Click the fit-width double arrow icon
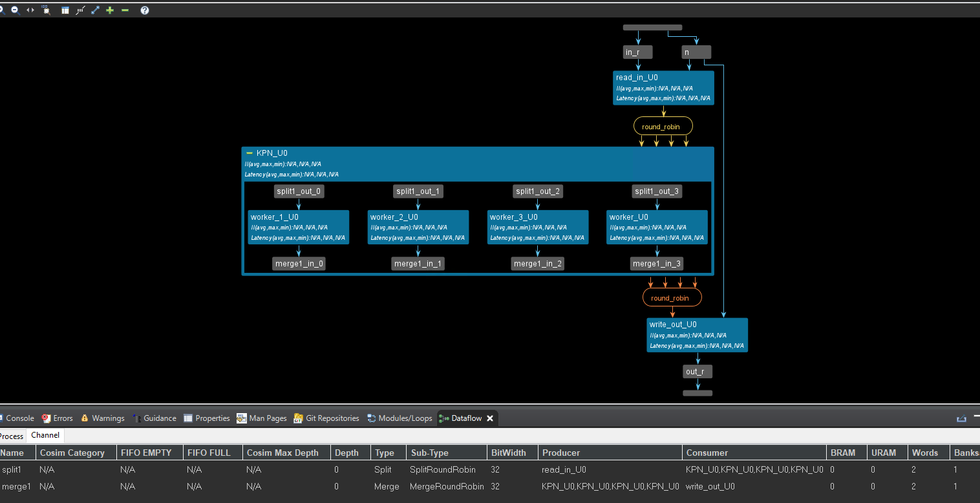 [30, 10]
